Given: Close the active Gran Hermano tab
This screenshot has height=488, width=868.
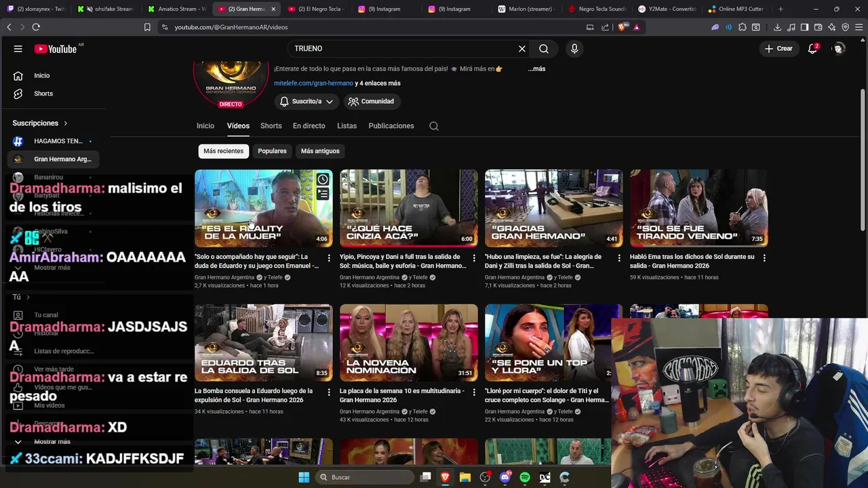Looking at the screenshot, I should tap(273, 9).
